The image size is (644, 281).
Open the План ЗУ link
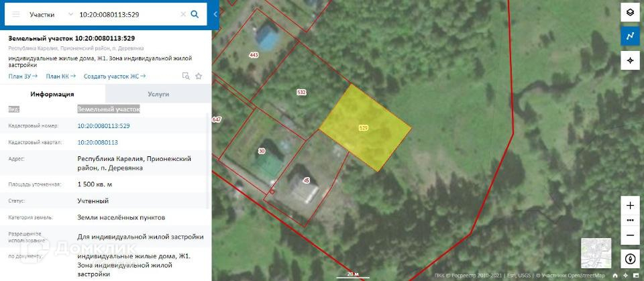(23, 76)
